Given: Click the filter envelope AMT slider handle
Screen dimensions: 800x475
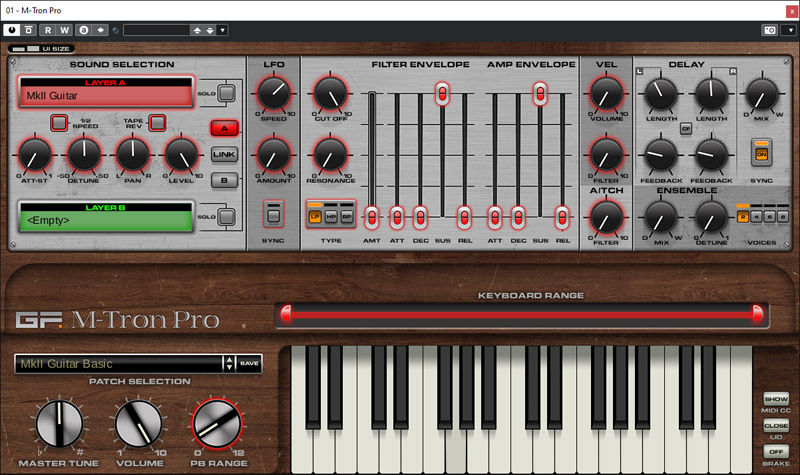Looking at the screenshot, I should tap(371, 214).
